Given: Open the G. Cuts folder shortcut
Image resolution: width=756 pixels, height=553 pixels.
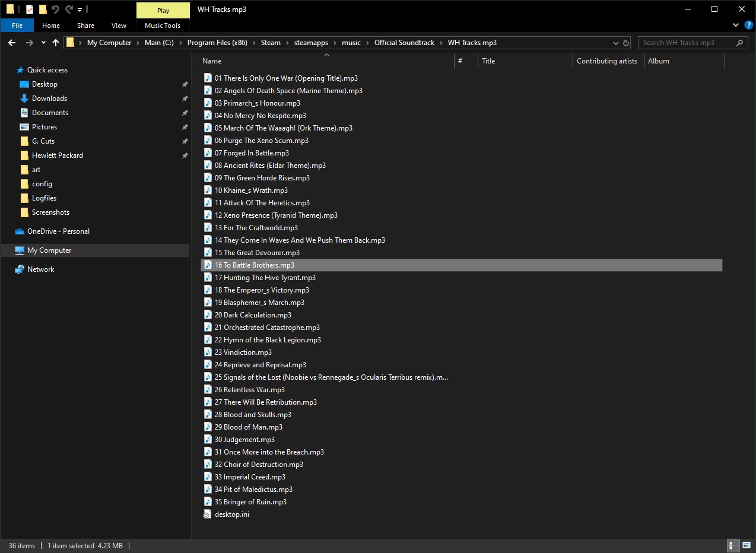Looking at the screenshot, I should tap(43, 141).
